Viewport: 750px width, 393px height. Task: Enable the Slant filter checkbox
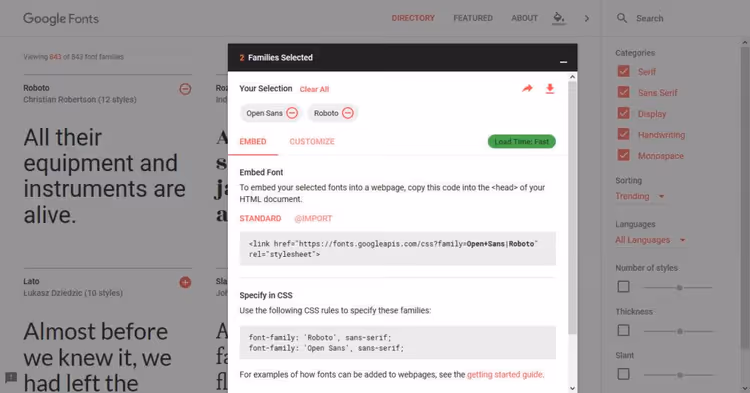point(623,374)
